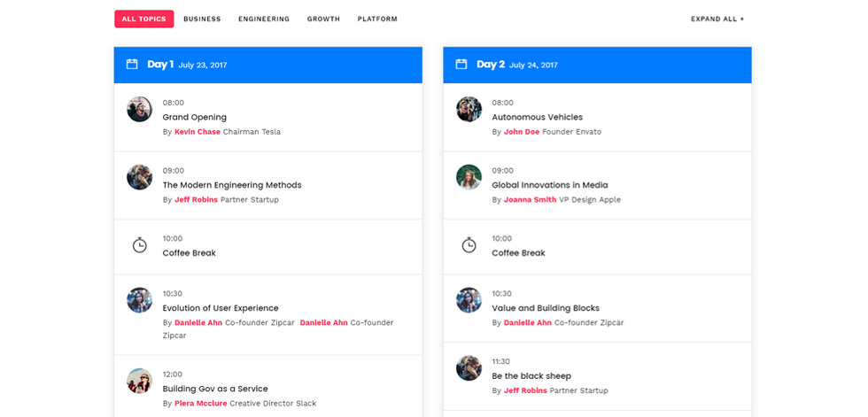The image size is (868, 417).
Task: Open Kevin Chase's avatar for Grand Opening
Action: click(x=140, y=109)
